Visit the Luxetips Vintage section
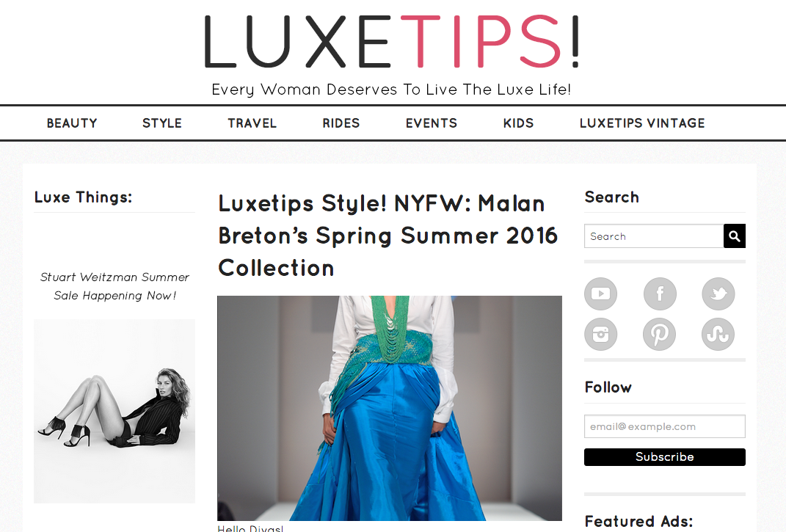The image size is (786, 532). tap(642, 123)
